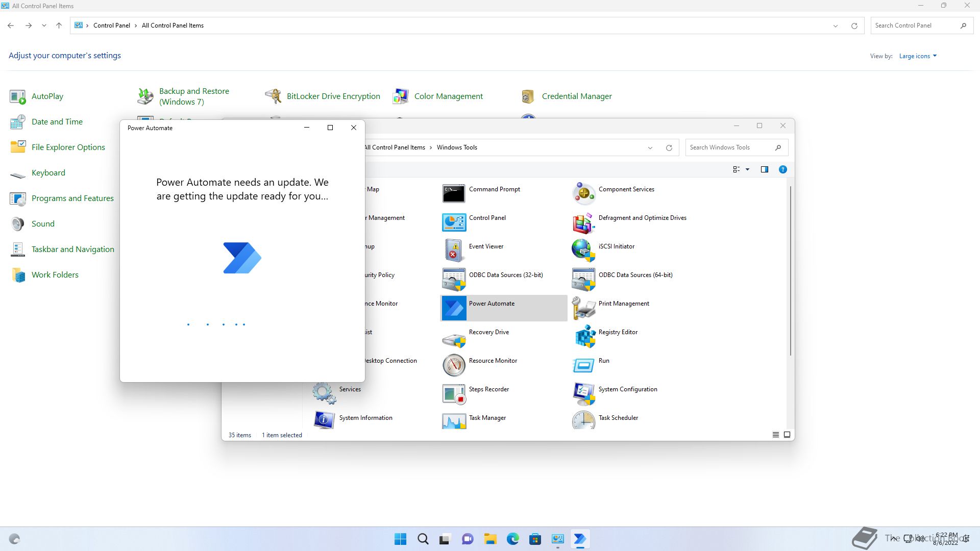Click All Control Panel Items breadcrumb in Windows Tools
The width and height of the screenshot is (980, 551).
tap(395, 147)
